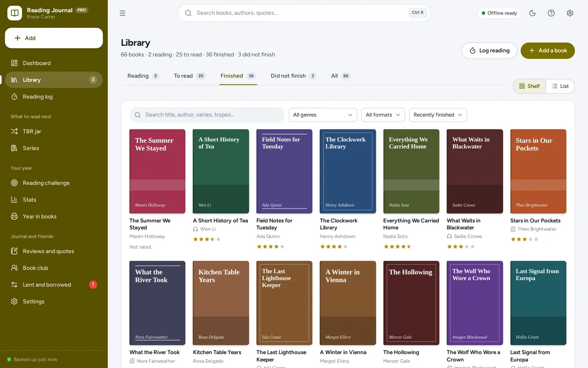Open help question mark icon
588x368 pixels.
pos(551,13)
